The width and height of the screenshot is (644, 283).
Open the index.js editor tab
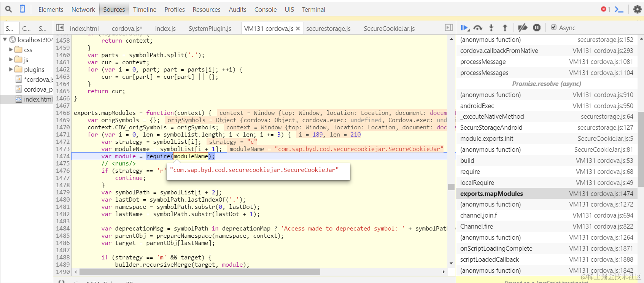[x=165, y=29]
